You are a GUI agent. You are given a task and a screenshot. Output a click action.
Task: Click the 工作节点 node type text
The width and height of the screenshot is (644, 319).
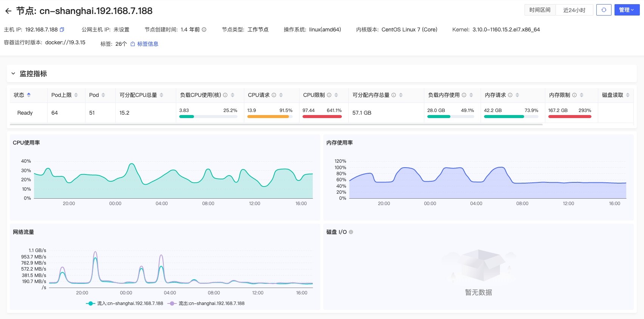(x=258, y=30)
